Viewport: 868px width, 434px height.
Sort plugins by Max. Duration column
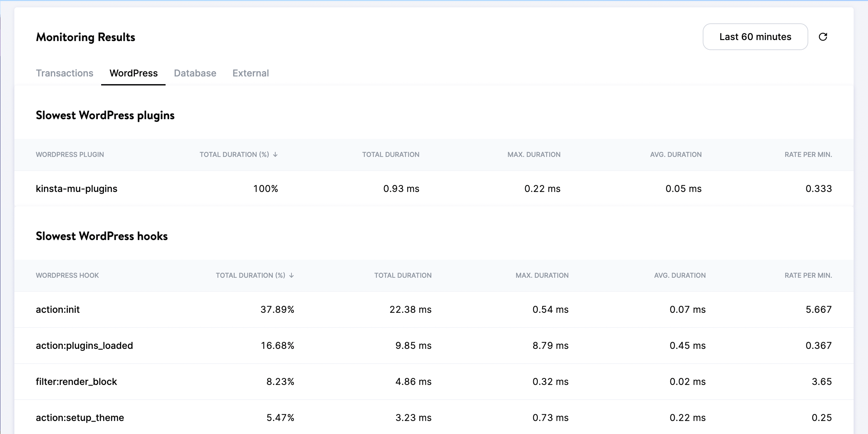pos(534,154)
